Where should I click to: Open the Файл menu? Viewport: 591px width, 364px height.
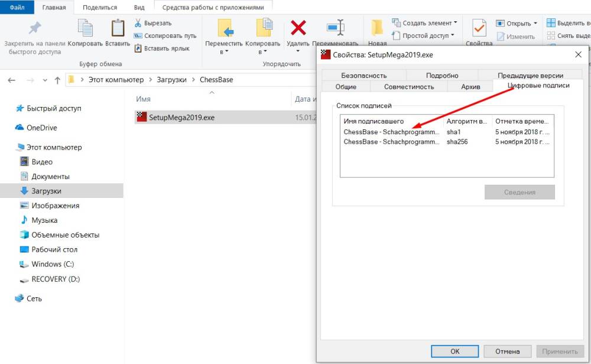click(x=17, y=7)
